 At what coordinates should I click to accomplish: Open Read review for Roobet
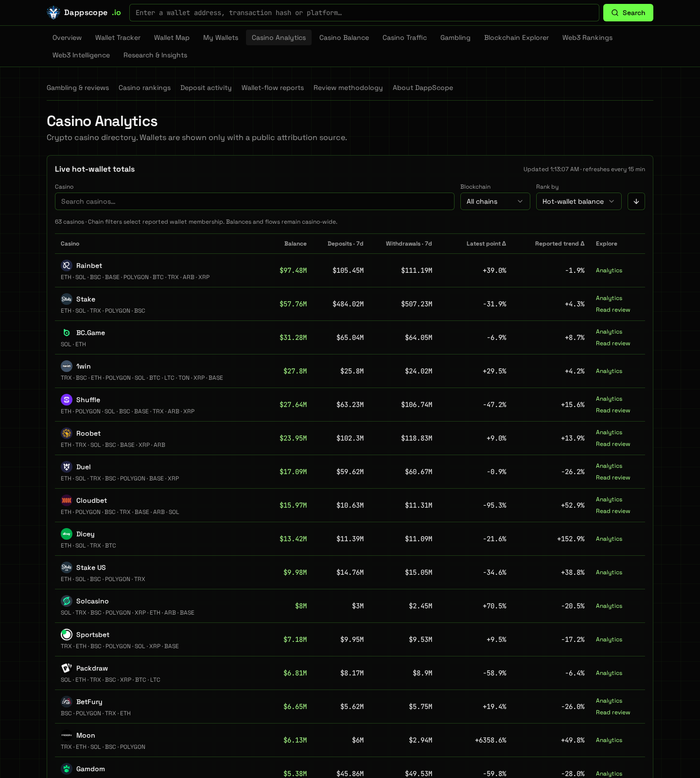pos(613,444)
